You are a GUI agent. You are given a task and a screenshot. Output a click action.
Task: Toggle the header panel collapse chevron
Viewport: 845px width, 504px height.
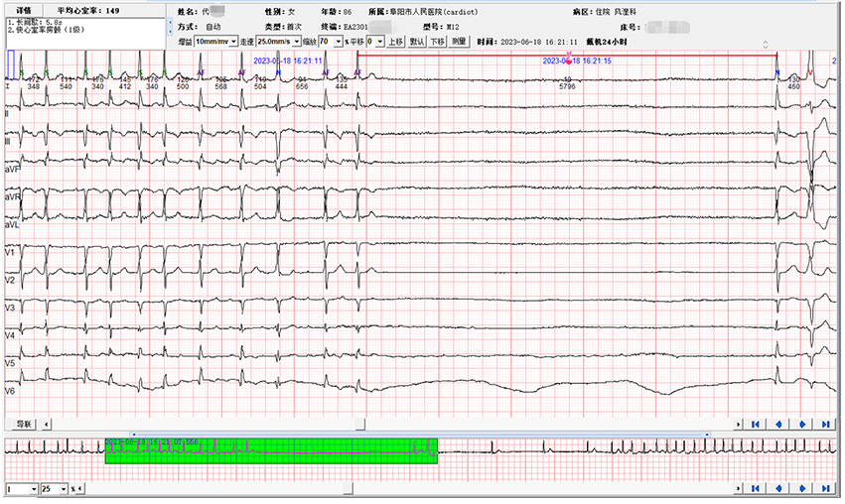[766, 44]
